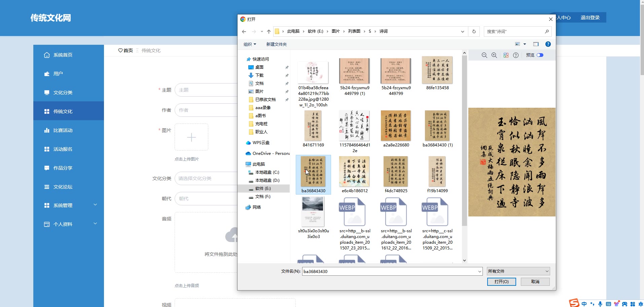The width and height of the screenshot is (644, 307).
Task: Select 下载 folder in navigation pane
Action: (x=259, y=75)
